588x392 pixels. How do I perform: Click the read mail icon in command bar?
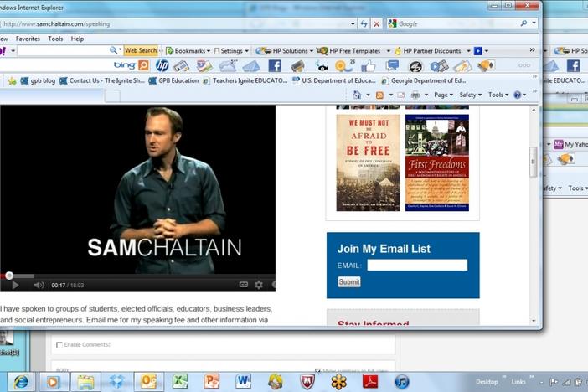pyautogui.click(x=401, y=95)
